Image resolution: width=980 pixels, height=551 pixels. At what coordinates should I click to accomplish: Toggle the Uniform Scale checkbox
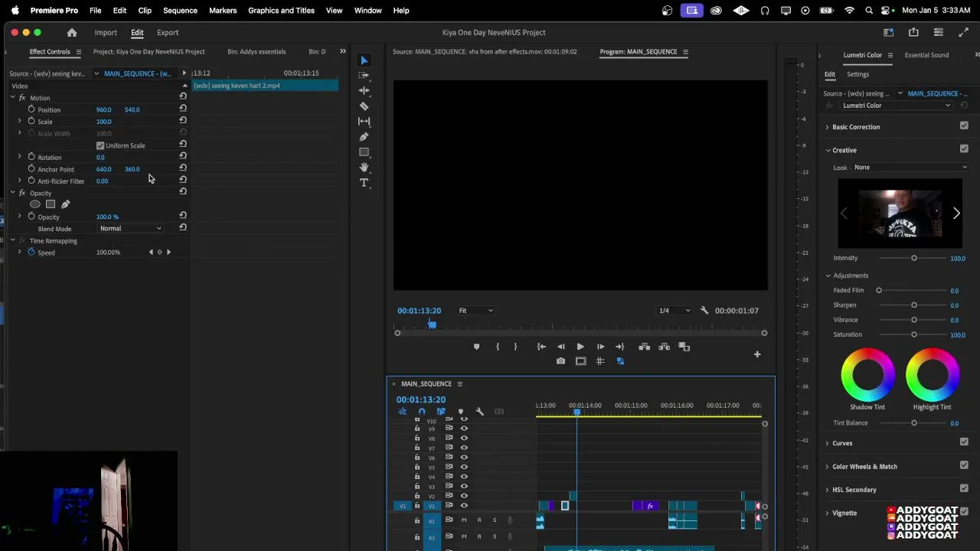(100, 145)
